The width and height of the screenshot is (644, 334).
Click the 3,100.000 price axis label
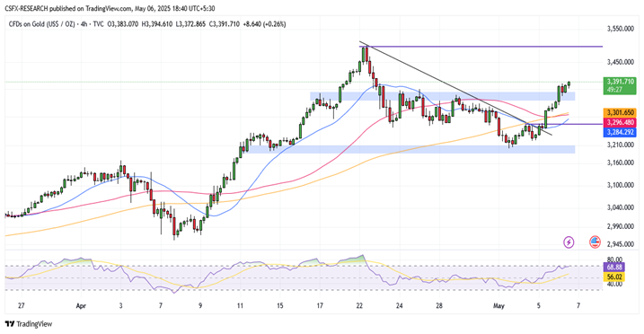(620, 186)
